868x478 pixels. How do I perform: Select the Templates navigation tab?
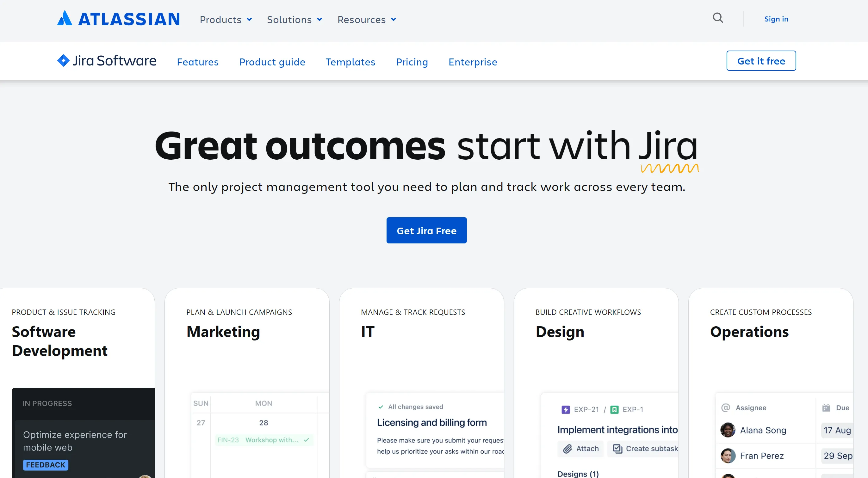pyautogui.click(x=350, y=61)
